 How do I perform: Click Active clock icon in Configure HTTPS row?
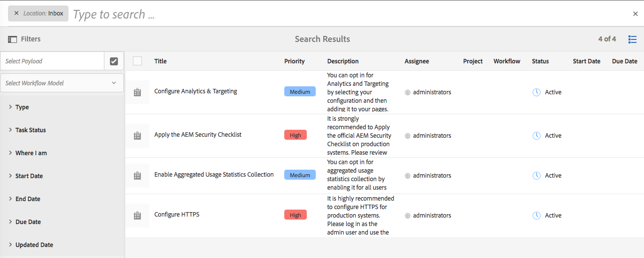point(537,216)
